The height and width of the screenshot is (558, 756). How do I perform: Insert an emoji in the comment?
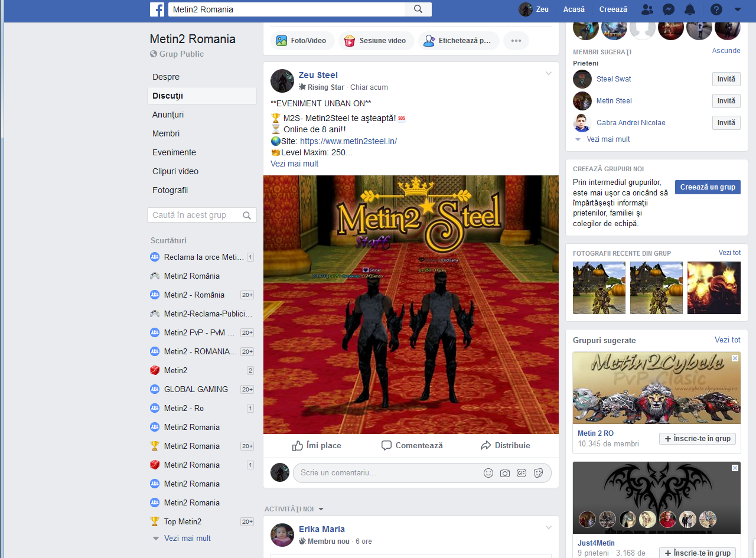pyautogui.click(x=488, y=473)
